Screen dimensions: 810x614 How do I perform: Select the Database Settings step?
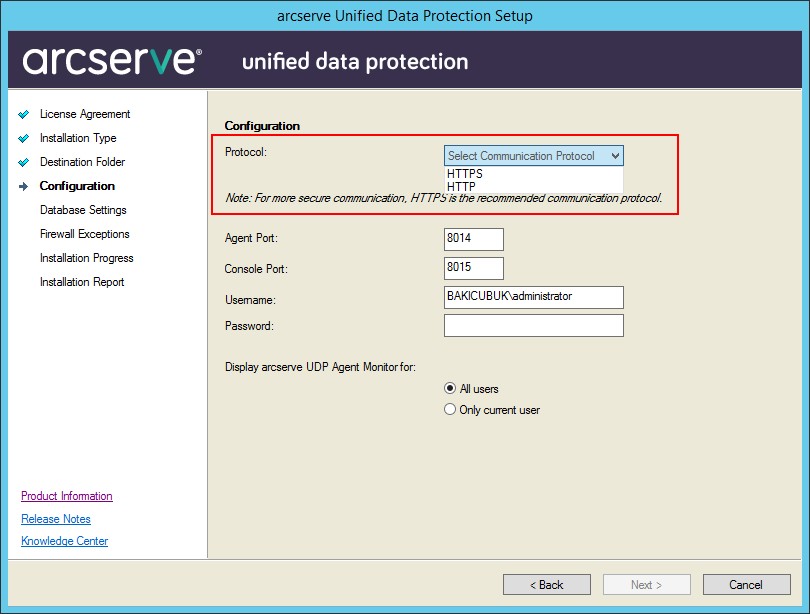click(x=83, y=210)
